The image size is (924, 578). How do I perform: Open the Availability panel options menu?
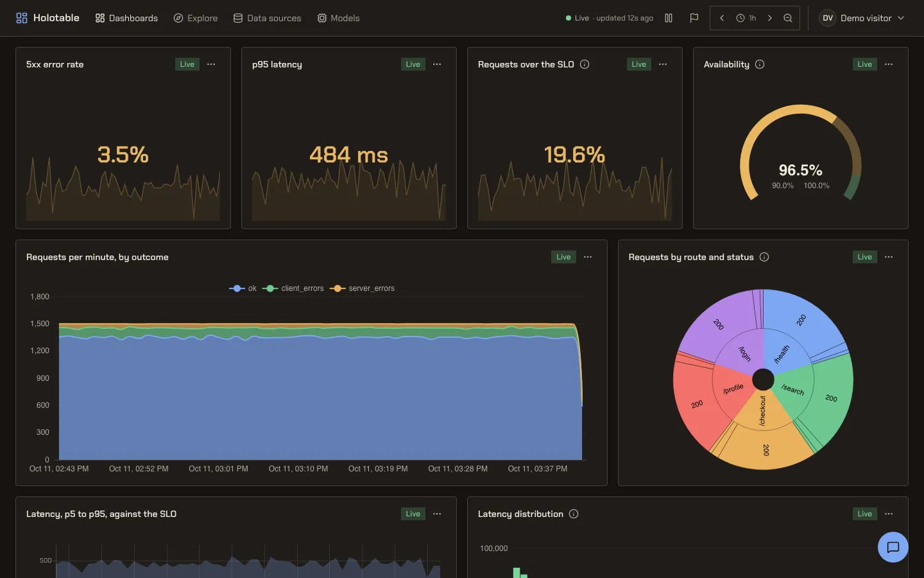click(x=889, y=64)
